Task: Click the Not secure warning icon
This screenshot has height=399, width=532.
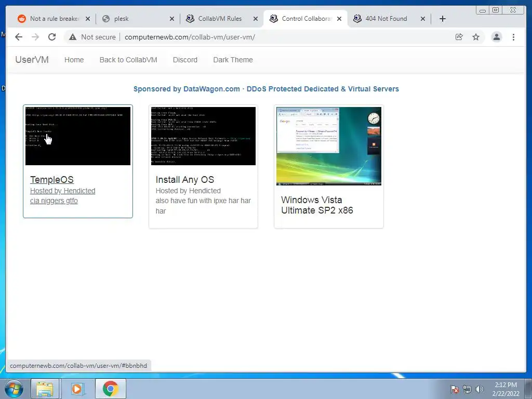Action: [x=73, y=37]
